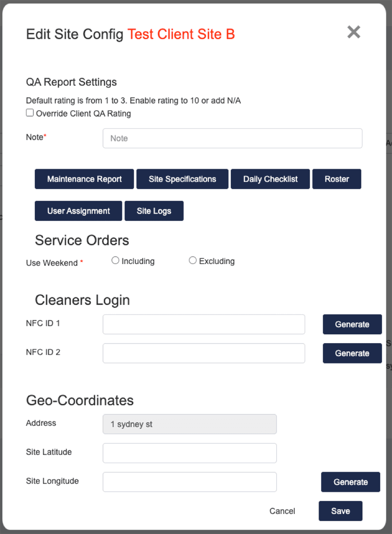392x534 pixels.
Task: Select the Including weekend radio option
Action: pos(115,260)
